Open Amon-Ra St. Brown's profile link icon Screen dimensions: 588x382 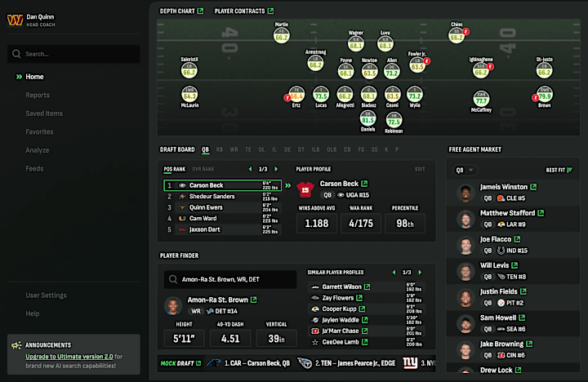coord(253,300)
